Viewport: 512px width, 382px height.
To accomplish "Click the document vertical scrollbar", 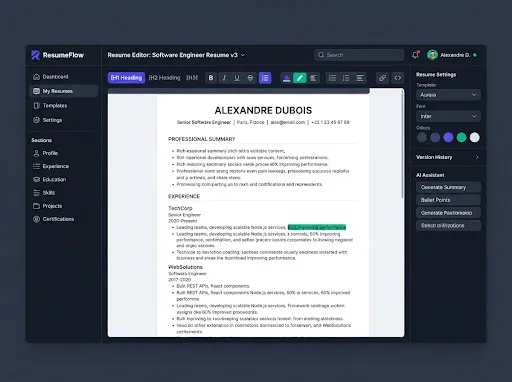I will click(403, 143).
